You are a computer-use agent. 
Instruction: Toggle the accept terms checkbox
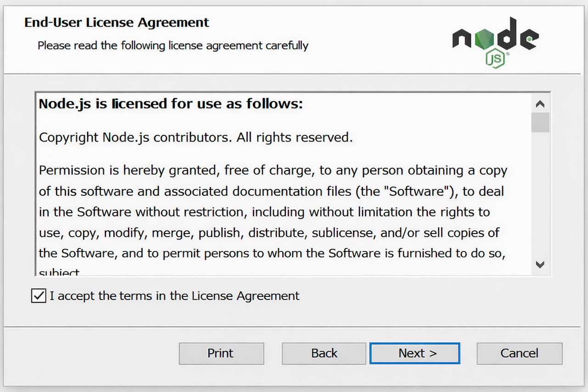39,296
